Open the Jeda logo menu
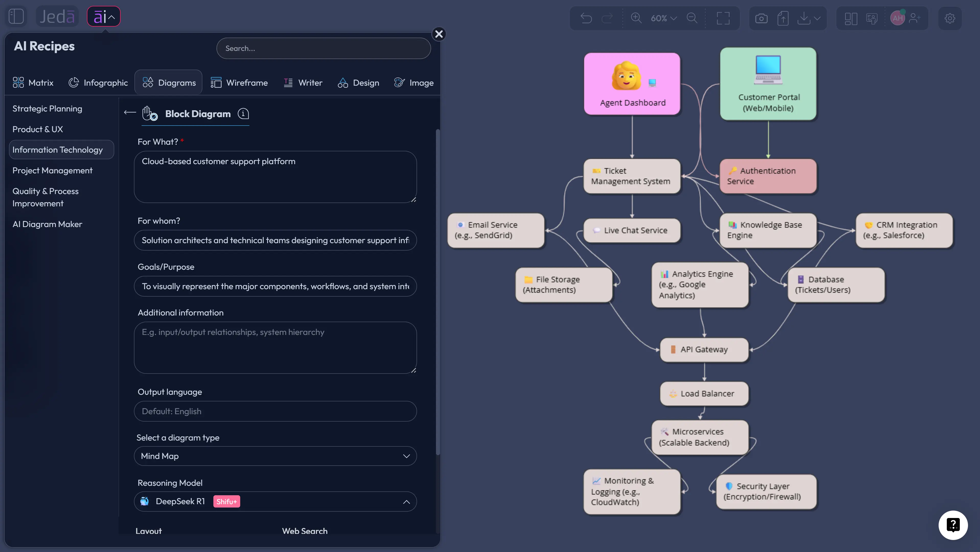This screenshot has height=552, width=980. [57, 17]
